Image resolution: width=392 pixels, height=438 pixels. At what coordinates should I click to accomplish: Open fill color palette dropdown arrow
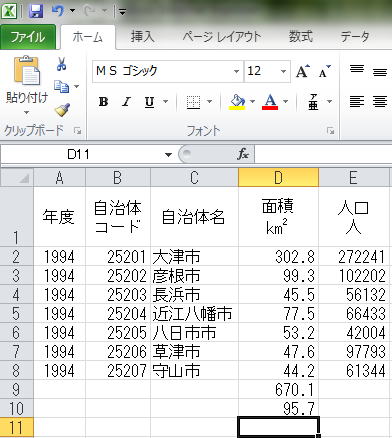[252, 101]
